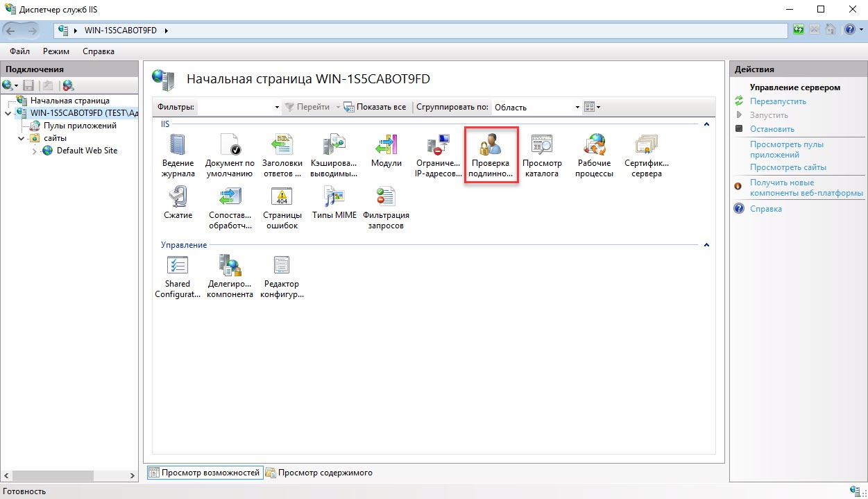Open Ограничения IP-адресов icon
Screen dimensions: 868x499
438,156
